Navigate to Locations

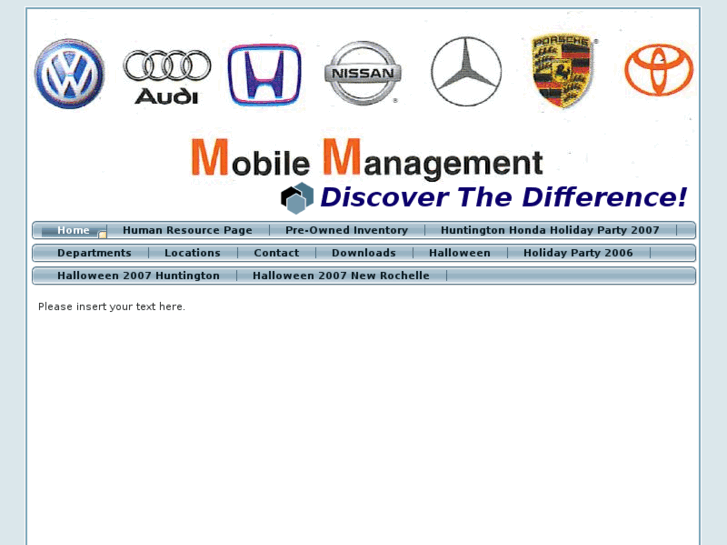click(x=192, y=253)
